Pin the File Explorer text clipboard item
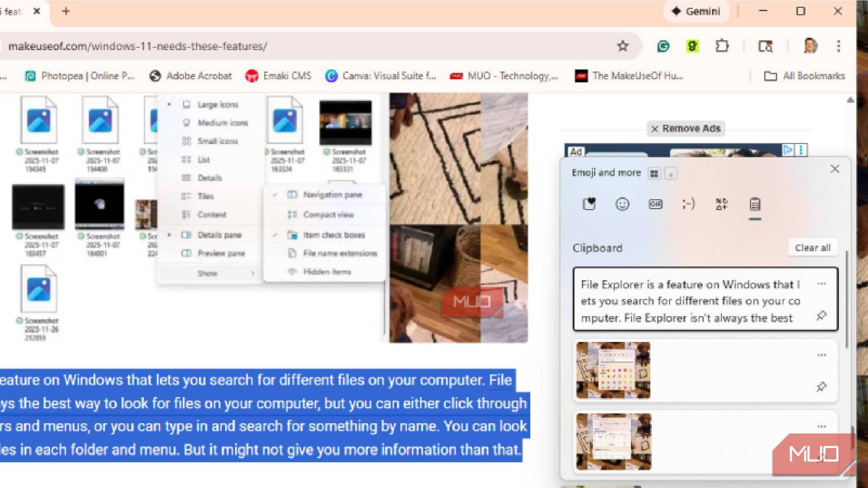Image resolution: width=868 pixels, height=488 pixels. click(821, 316)
